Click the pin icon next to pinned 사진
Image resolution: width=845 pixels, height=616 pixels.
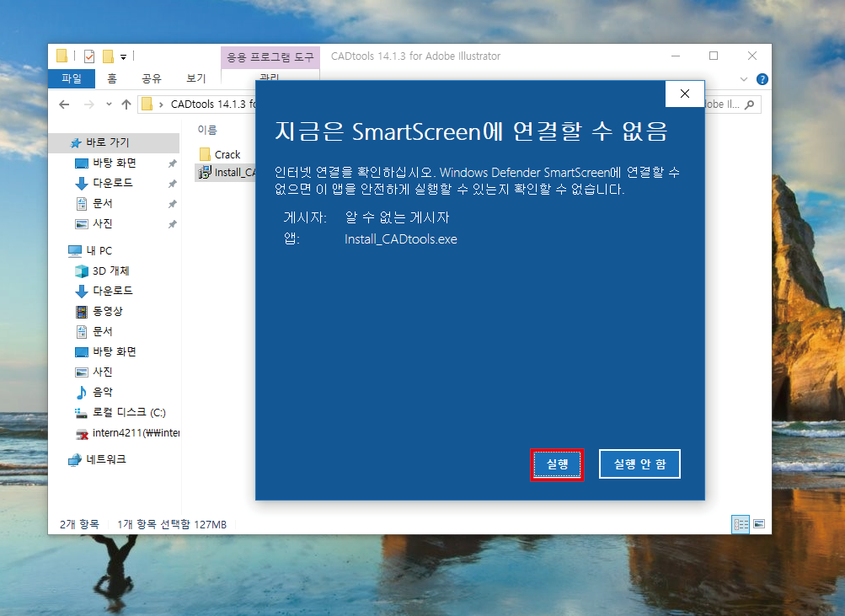click(x=173, y=224)
